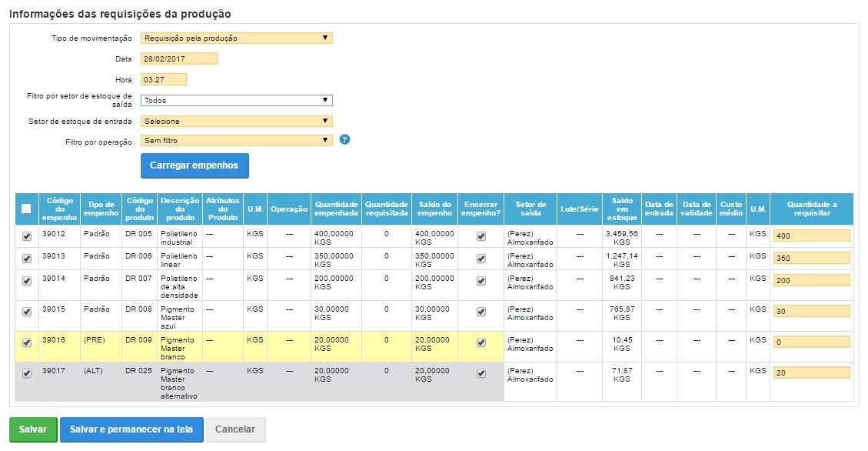Toggle Encerrar empenho checkbox for 39017
Screen dimensions: 868x451
coord(481,373)
